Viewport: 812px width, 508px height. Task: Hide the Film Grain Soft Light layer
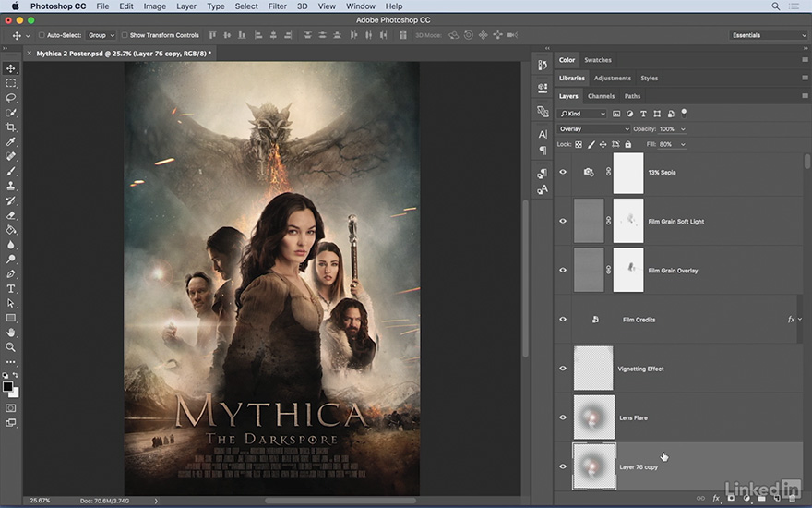coord(563,221)
